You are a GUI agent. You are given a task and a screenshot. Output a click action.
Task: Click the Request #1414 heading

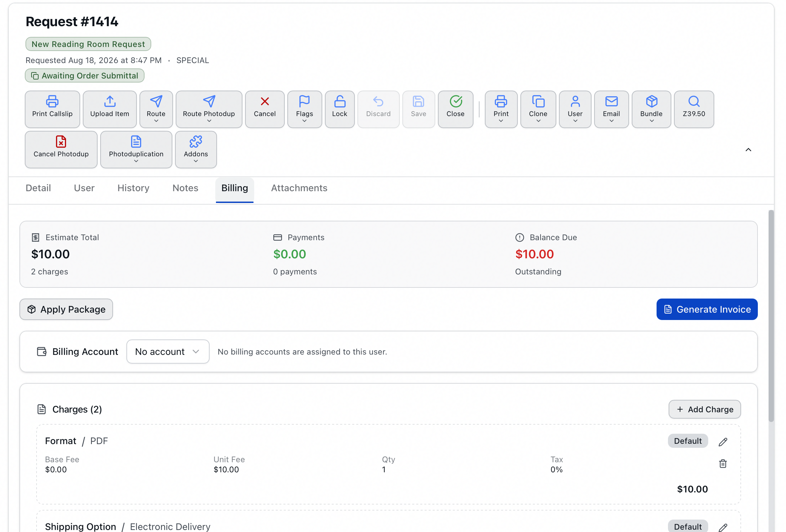[x=72, y=21]
